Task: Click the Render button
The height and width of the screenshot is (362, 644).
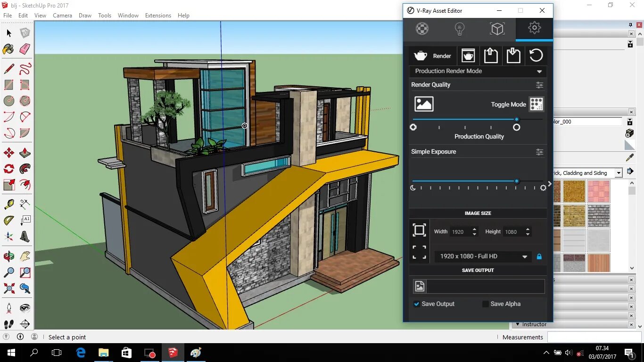Action: coord(432,56)
